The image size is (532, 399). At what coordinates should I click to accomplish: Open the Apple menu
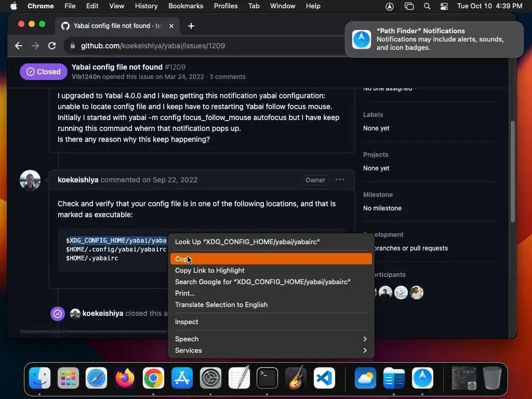[x=14, y=6]
